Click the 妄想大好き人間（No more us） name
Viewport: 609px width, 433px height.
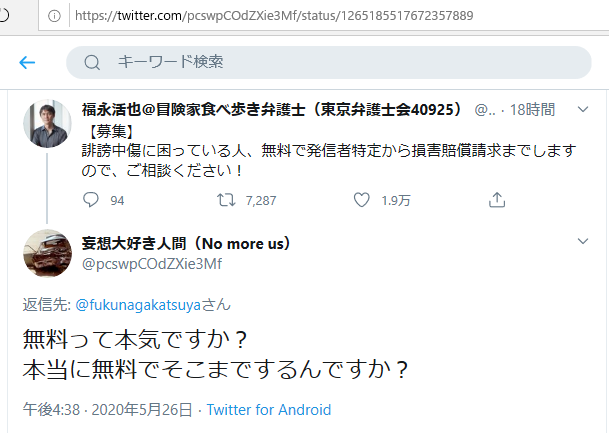point(183,243)
